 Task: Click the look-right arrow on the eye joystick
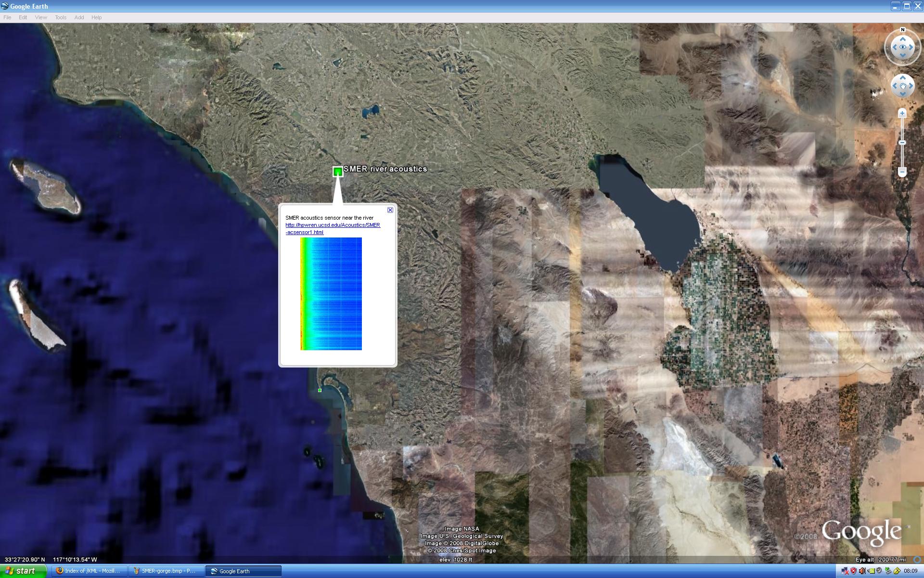[911, 47]
